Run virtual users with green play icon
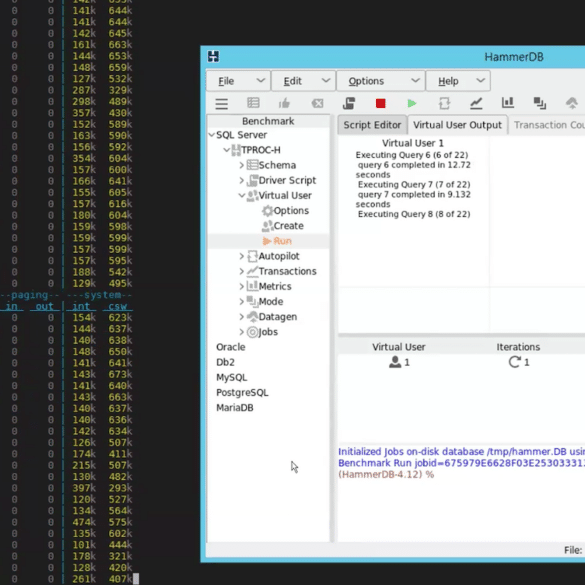Image resolution: width=585 pixels, height=585 pixels. 412,103
